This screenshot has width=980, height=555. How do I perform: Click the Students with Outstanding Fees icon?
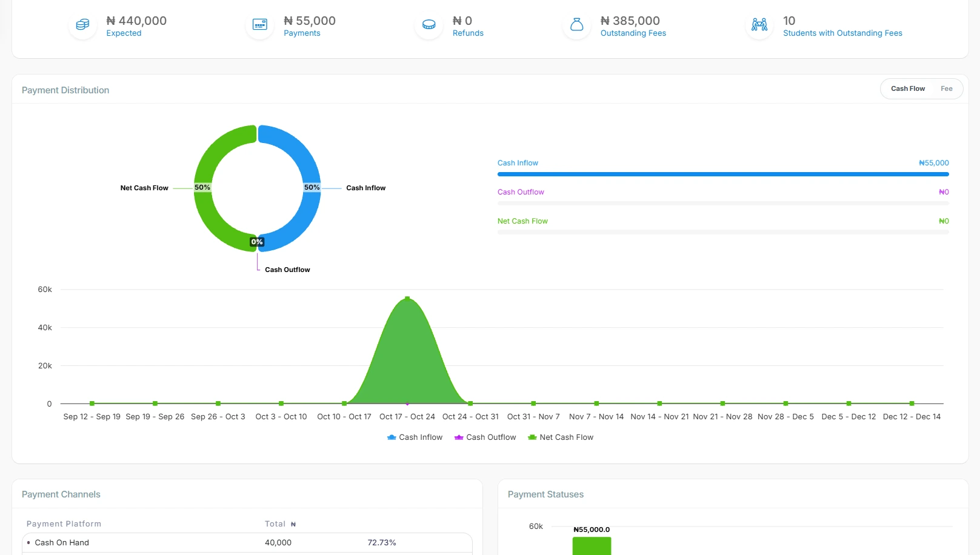click(x=759, y=25)
